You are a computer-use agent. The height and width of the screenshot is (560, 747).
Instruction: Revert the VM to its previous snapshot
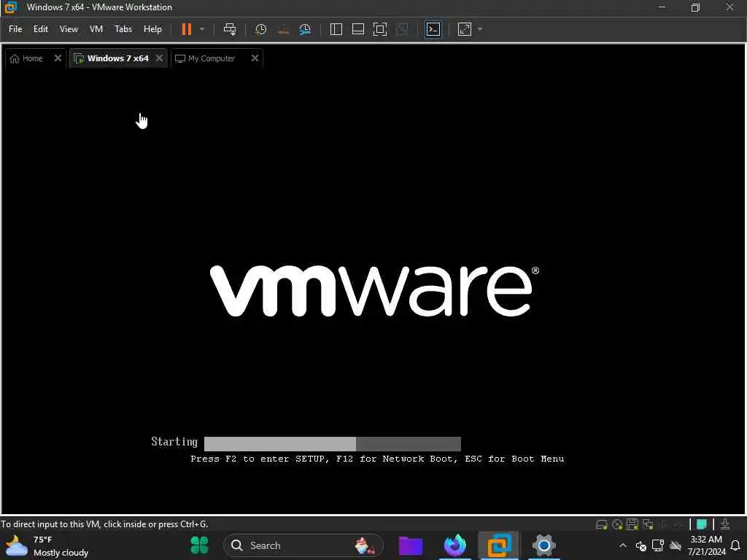point(283,29)
